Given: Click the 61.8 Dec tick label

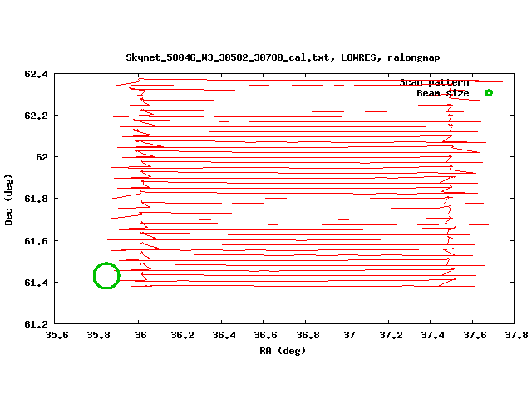Looking at the screenshot, I should point(36,199).
